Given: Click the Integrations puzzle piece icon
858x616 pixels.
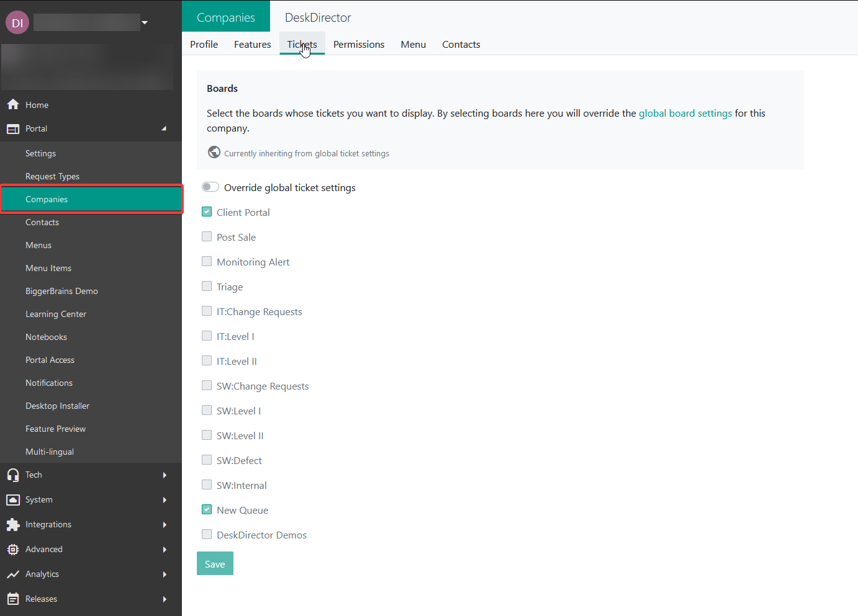Looking at the screenshot, I should (x=13, y=525).
